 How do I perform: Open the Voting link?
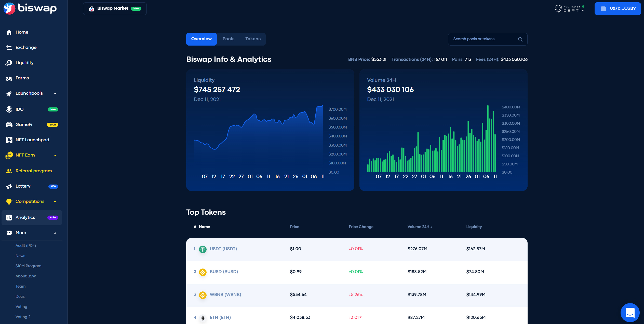tap(21, 307)
